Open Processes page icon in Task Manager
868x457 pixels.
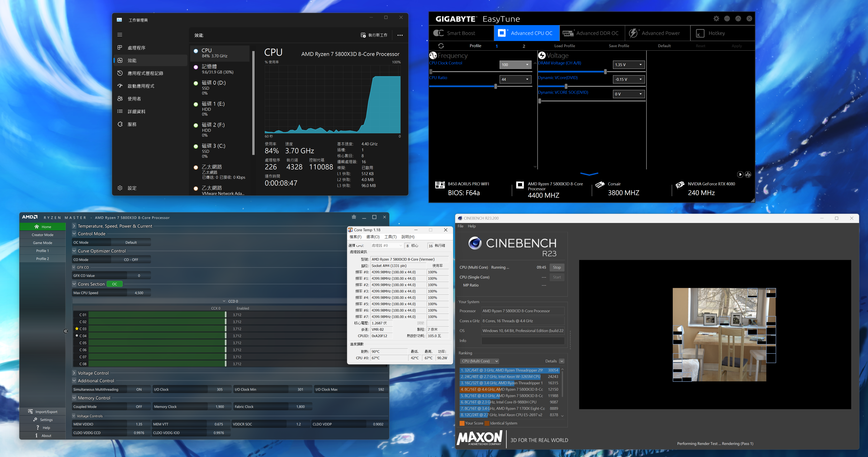[x=120, y=47]
